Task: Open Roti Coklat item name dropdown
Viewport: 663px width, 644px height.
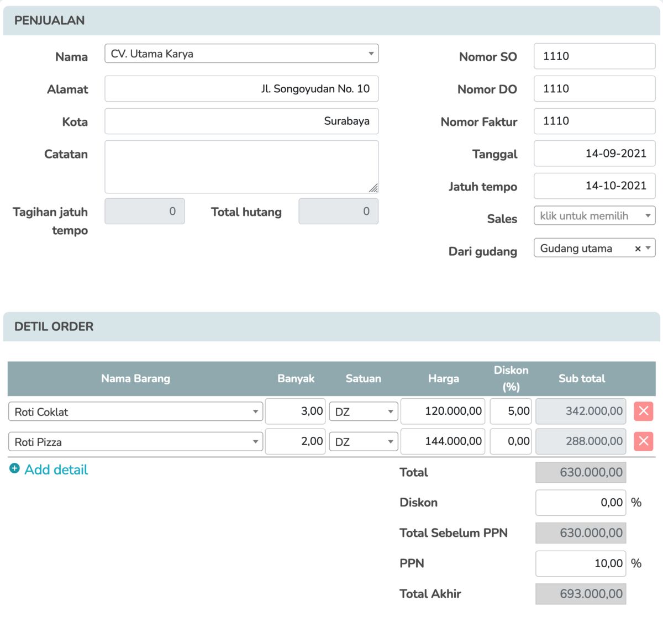Action: click(x=135, y=411)
